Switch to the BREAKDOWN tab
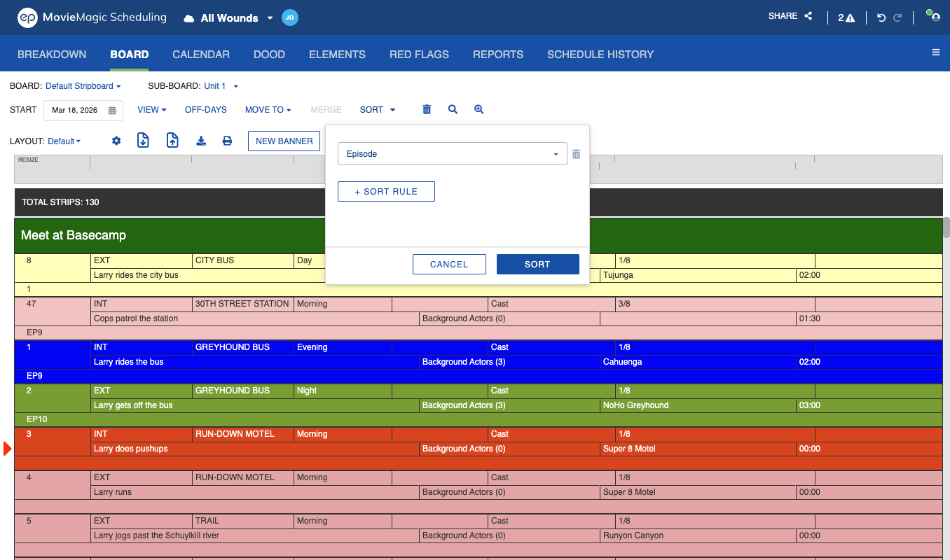 (x=52, y=54)
